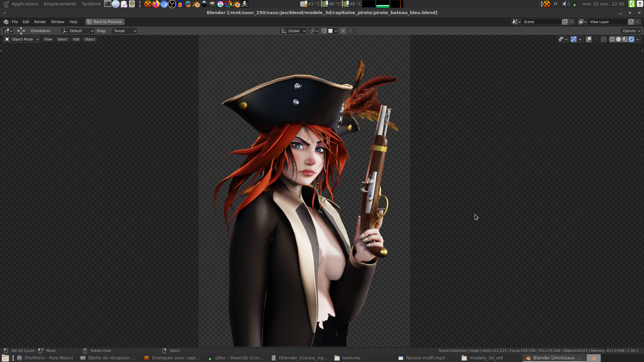Image resolution: width=644 pixels, height=362 pixels.
Task: Open the proportional editing falloff menu
Action: click(352, 31)
